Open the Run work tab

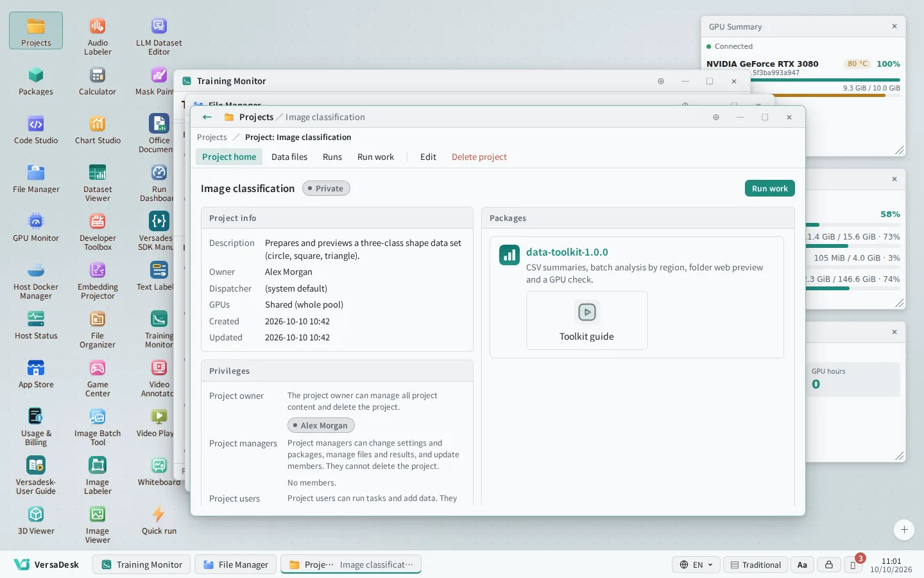pyautogui.click(x=376, y=157)
